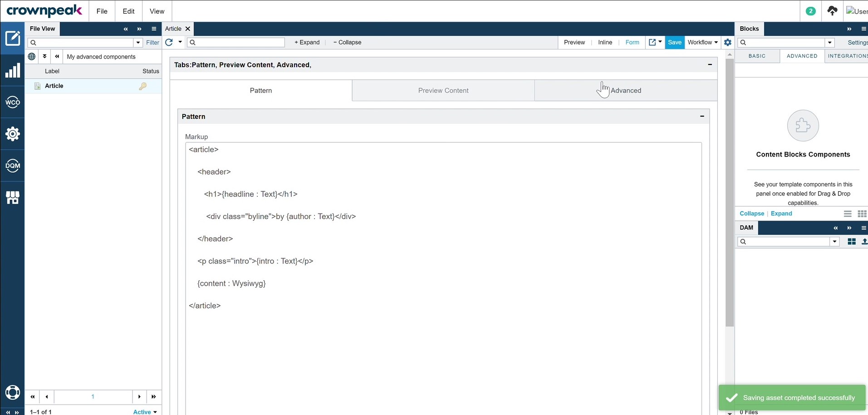Switch to the Preview Content tab
The image size is (868, 415).
coord(443,90)
